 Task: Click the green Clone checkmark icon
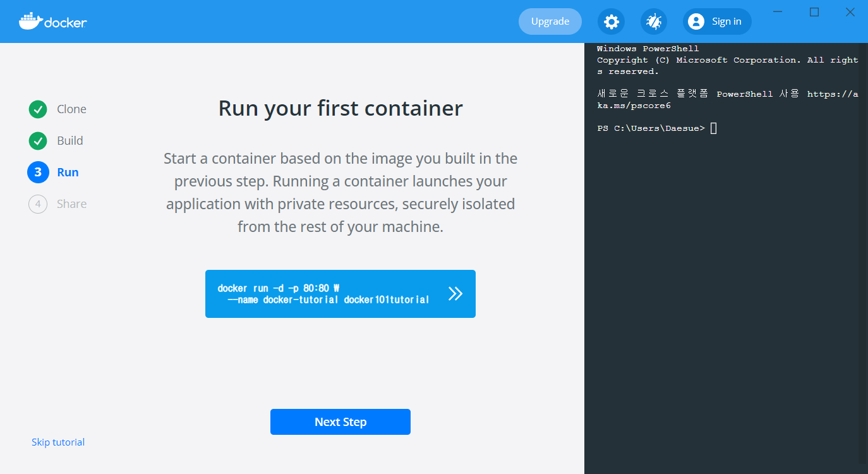tap(38, 109)
